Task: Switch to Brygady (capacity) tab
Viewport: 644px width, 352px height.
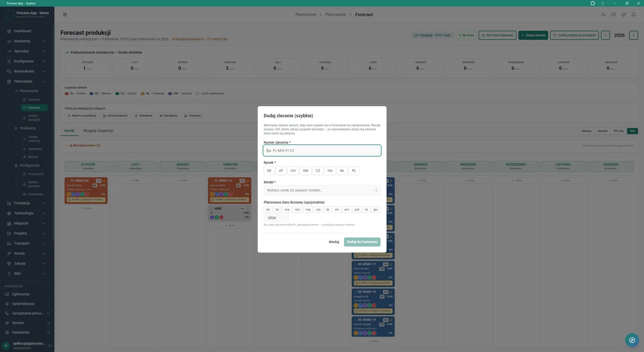Action: [x=98, y=131]
